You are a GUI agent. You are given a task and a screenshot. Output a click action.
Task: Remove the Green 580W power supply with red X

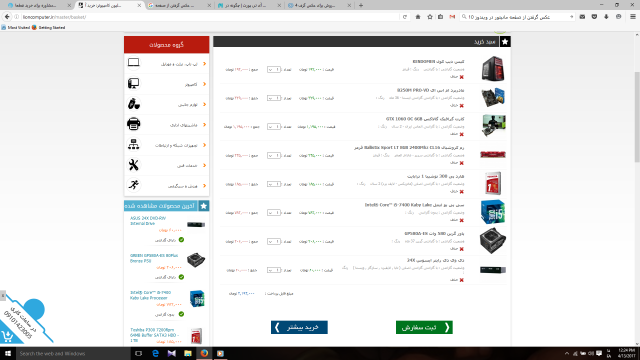tap(462, 249)
